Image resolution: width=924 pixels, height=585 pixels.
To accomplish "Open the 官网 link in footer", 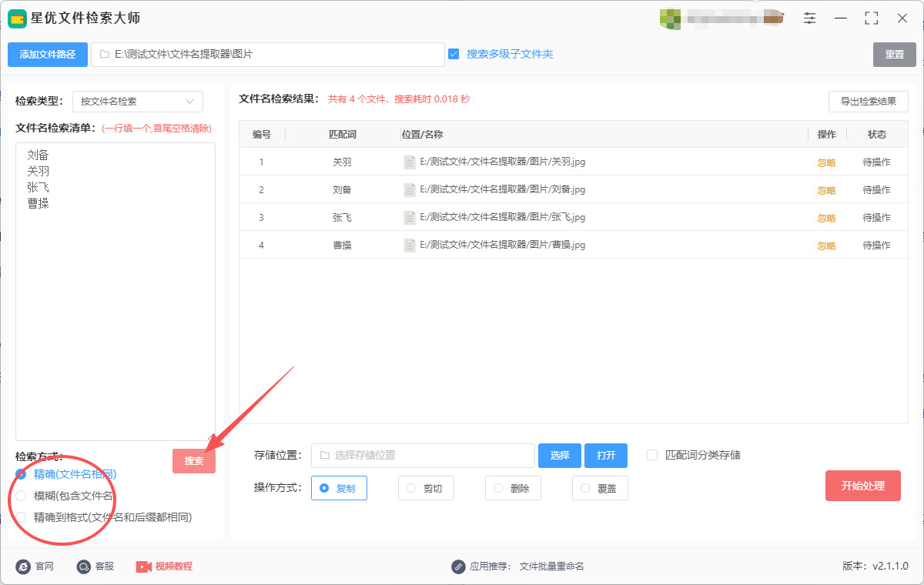I will pyautogui.click(x=44, y=567).
